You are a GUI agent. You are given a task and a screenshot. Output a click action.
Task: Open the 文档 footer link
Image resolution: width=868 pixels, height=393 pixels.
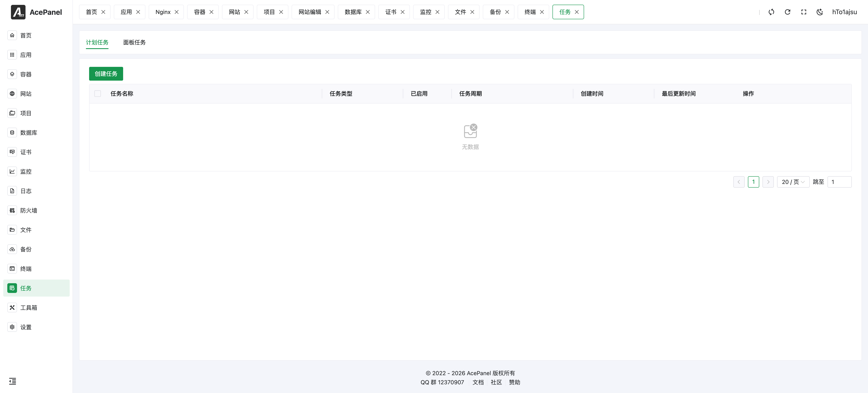[478, 382]
